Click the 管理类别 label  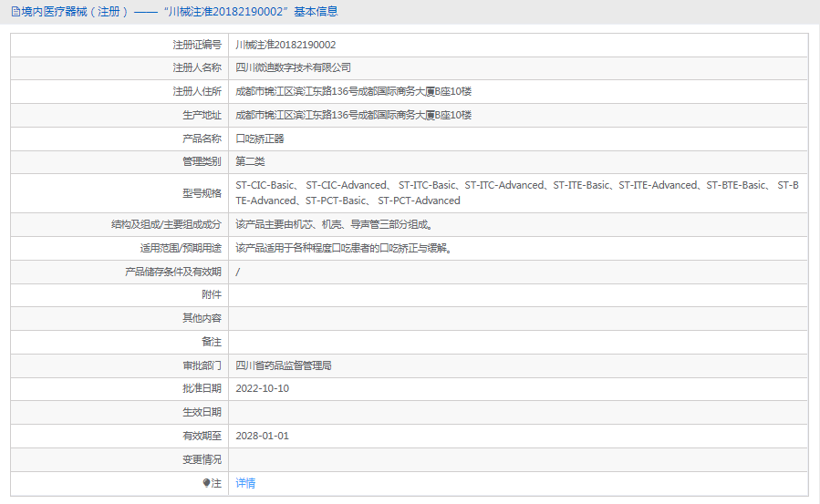[x=202, y=161]
